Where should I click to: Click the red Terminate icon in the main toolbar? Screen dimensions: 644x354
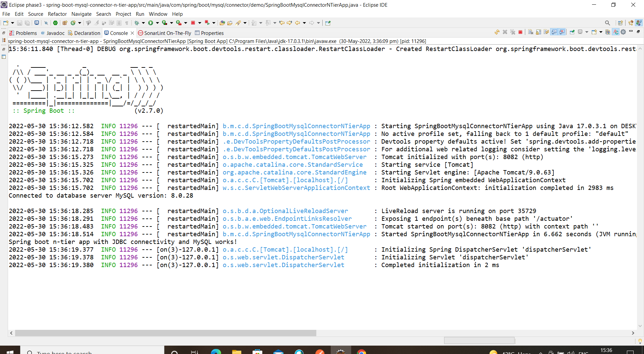click(x=193, y=23)
